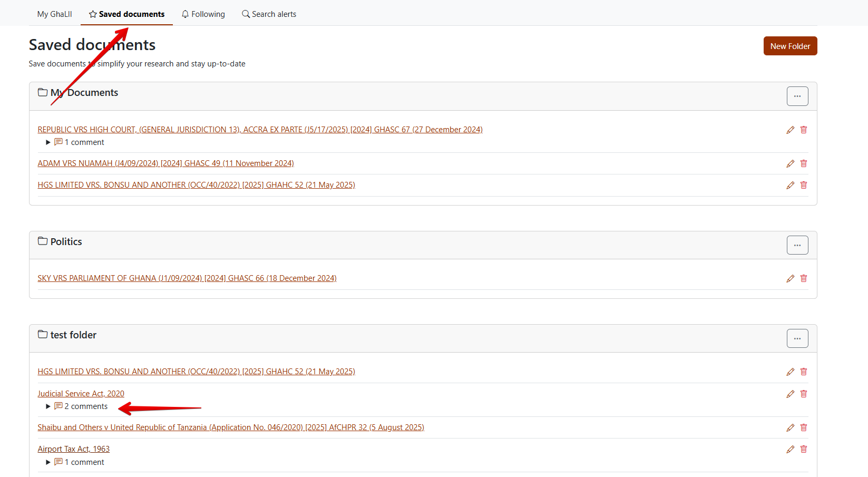Open options menu for Politics folder
Screen dimensions: 868x477
797,245
